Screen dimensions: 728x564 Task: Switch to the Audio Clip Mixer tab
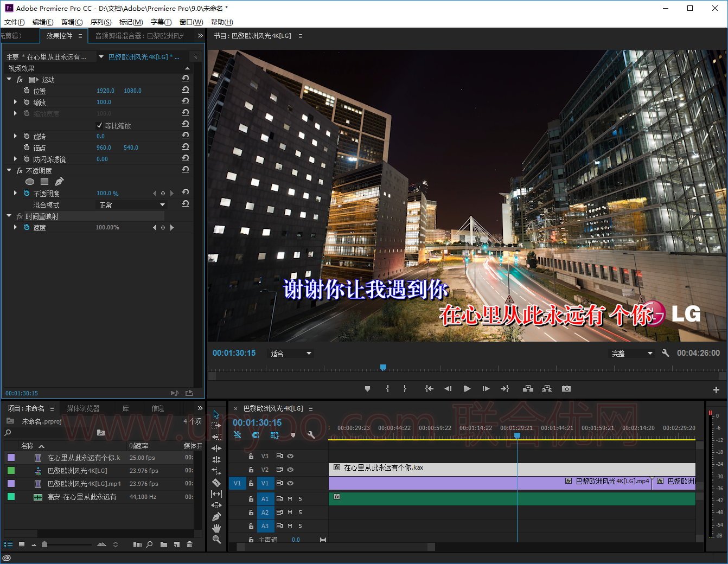tap(139, 36)
